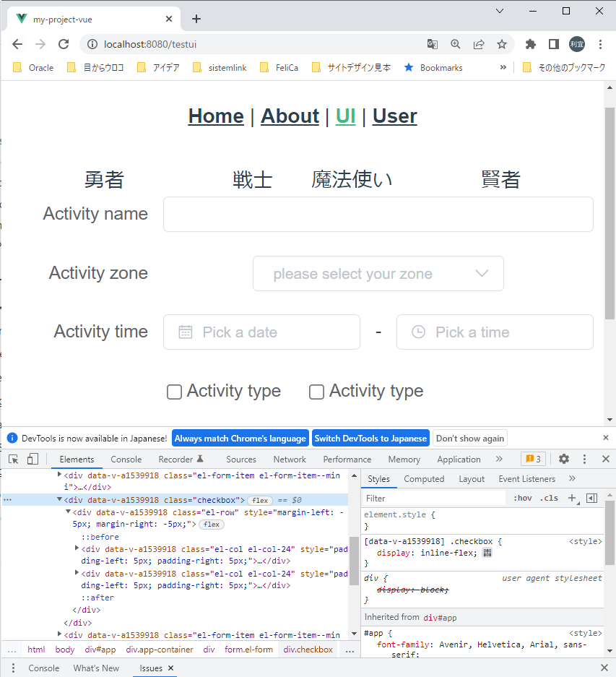Expand the more tabs chevron next to Application
This screenshot has height=677, width=616.
498,459
